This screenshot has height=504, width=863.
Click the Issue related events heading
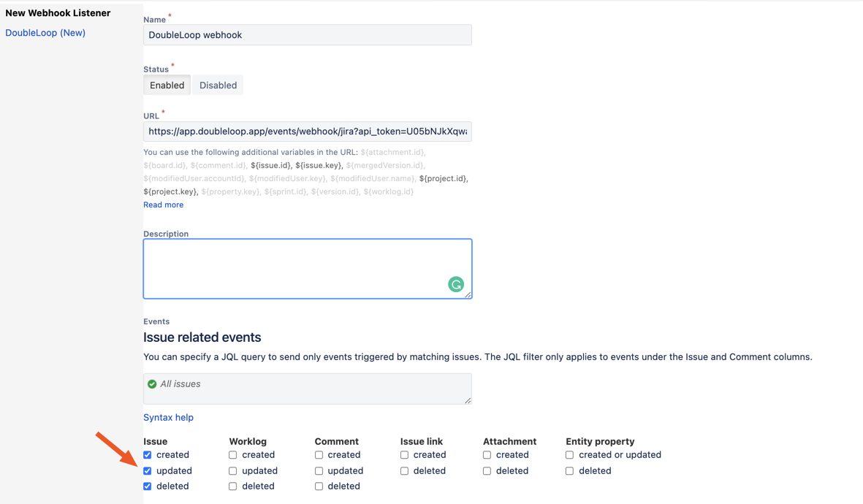click(202, 337)
